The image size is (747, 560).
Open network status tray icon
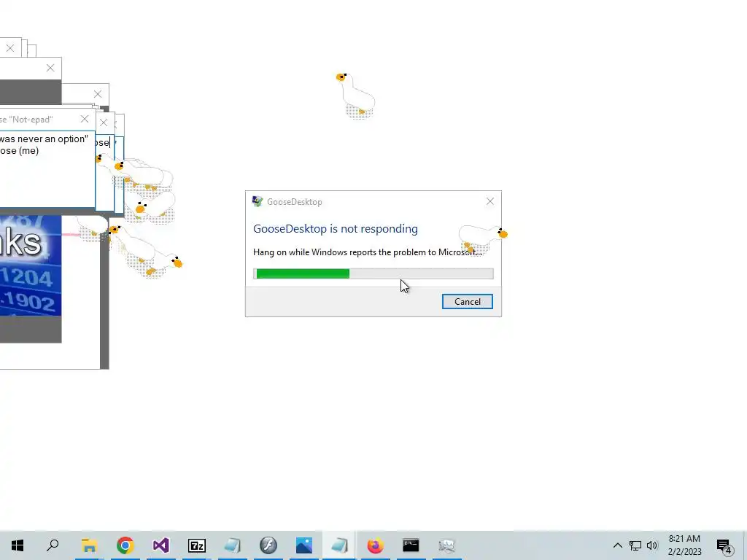[635, 545]
